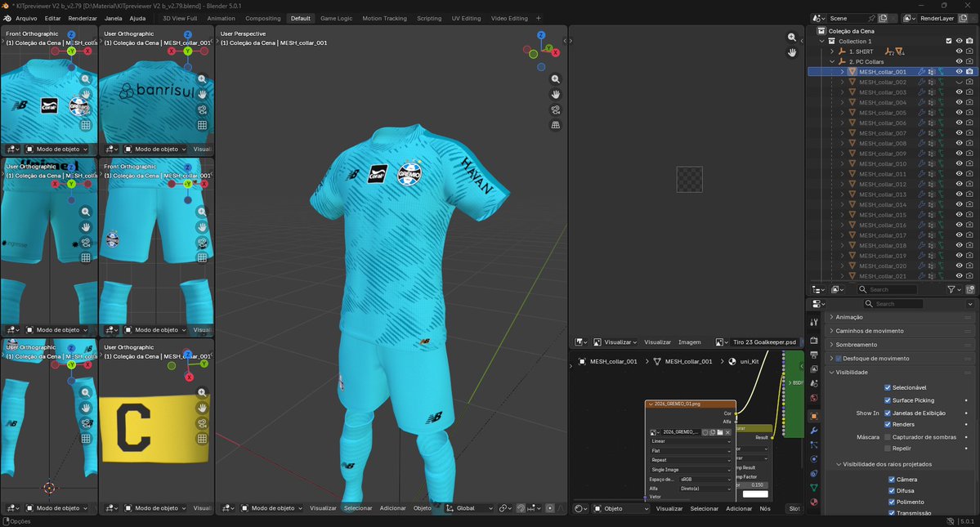Image resolution: width=980 pixels, height=527 pixels.
Task: Expand the 1. SHIRT collection in outliner
Action: pos(832,51)
